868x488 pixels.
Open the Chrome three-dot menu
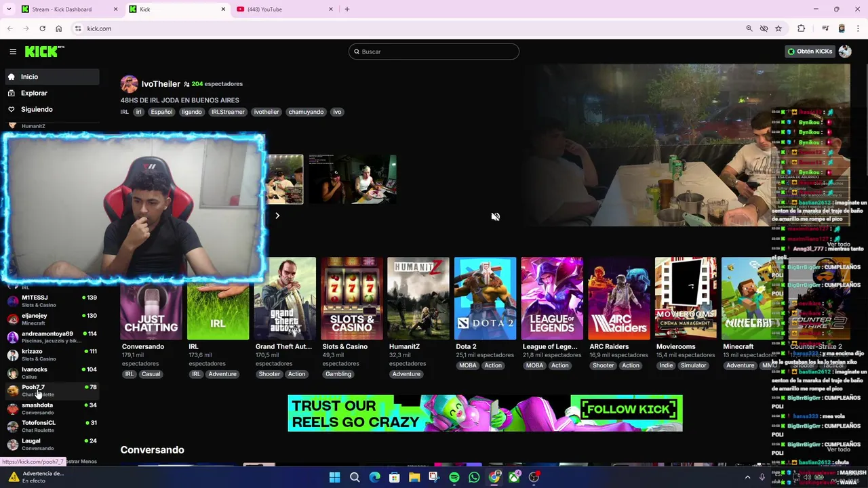[x=859, y=28]
